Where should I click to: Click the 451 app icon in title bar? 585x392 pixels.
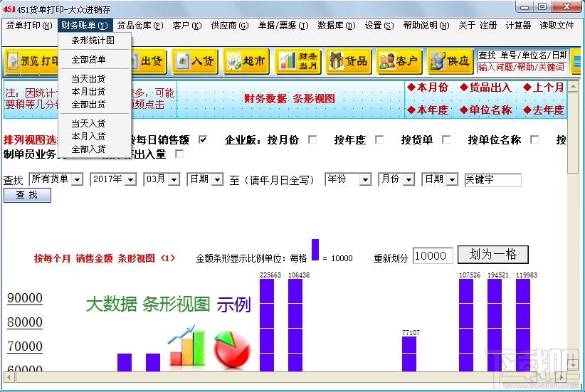[x=9, y=9]
